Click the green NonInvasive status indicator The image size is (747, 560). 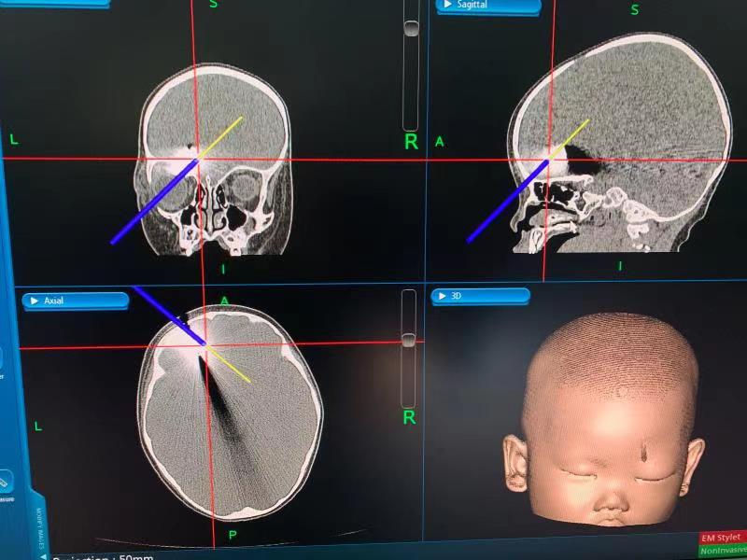coord(724,551)
